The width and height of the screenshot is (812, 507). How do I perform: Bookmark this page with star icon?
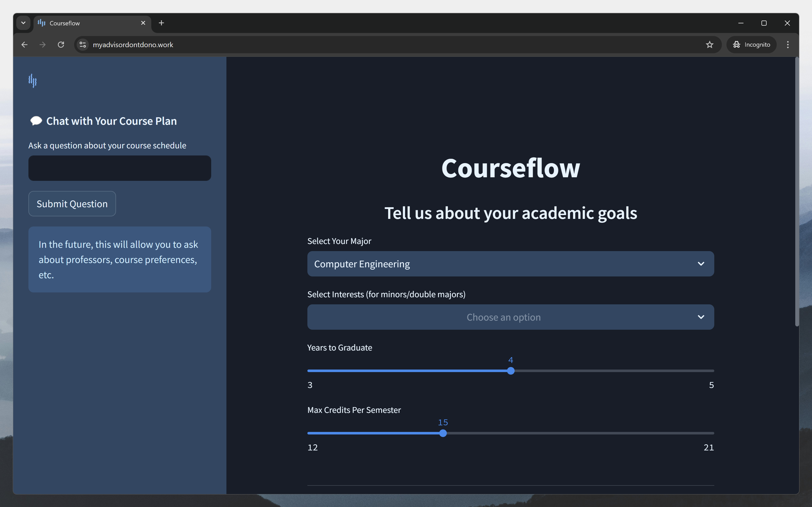709,45
